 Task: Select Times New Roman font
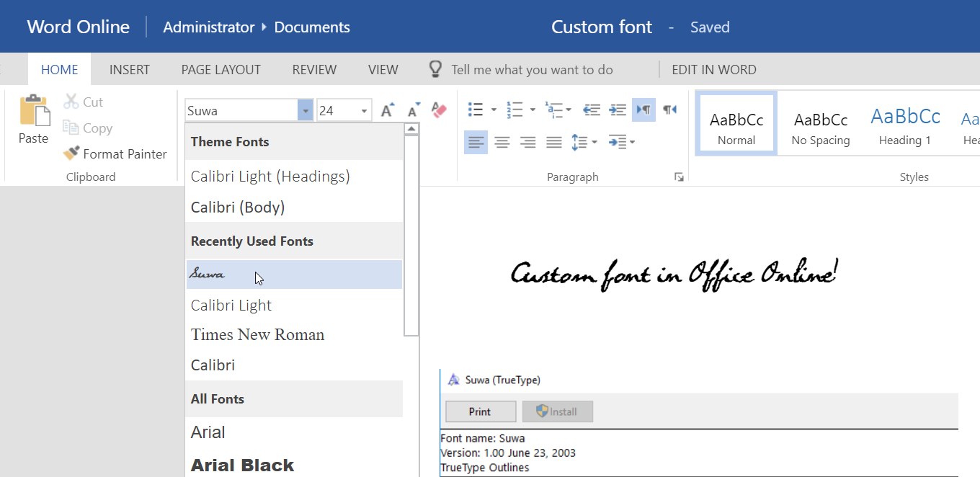pos(294,334)
